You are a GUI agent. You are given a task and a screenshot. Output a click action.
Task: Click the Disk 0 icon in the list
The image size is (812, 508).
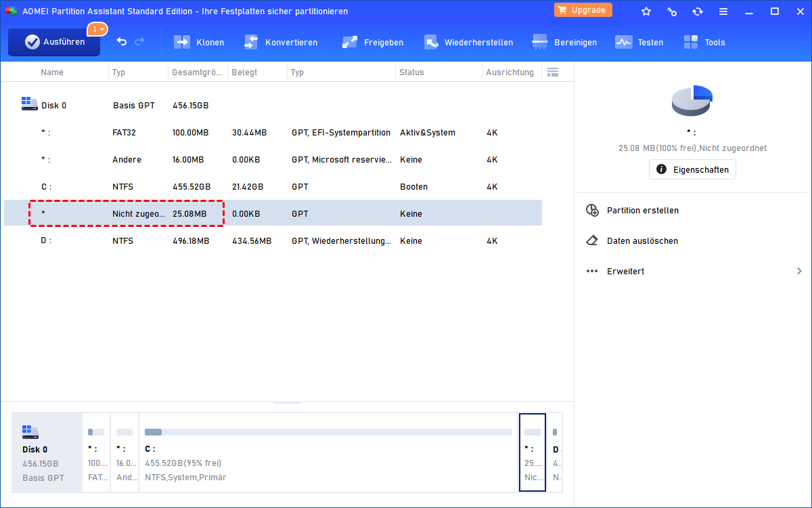[29, 104]
